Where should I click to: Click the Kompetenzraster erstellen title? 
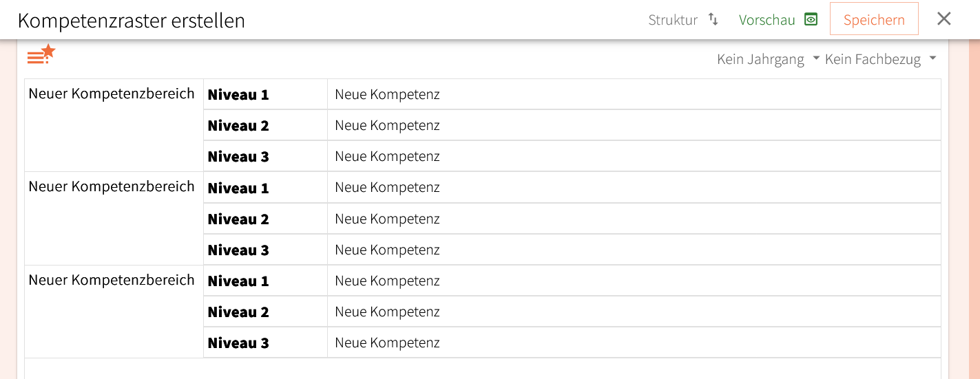coord(132,21)
